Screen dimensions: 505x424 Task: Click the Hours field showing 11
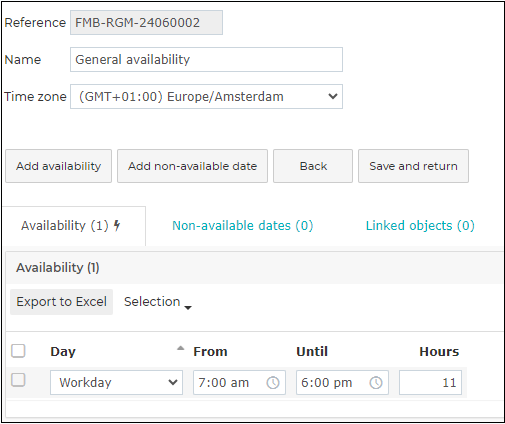tap(430, 382)
